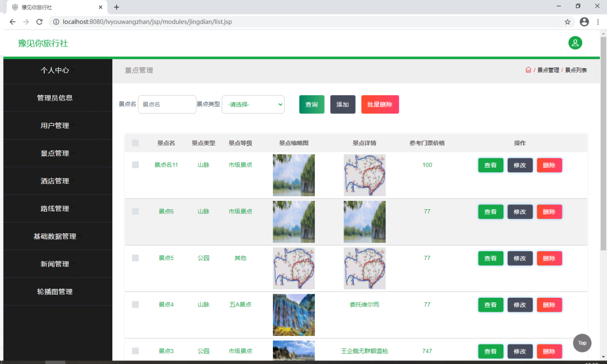This screenshot has width=607, height=364.
Task: Open 景点名11 detail map image
Action: tap(365, 175)
